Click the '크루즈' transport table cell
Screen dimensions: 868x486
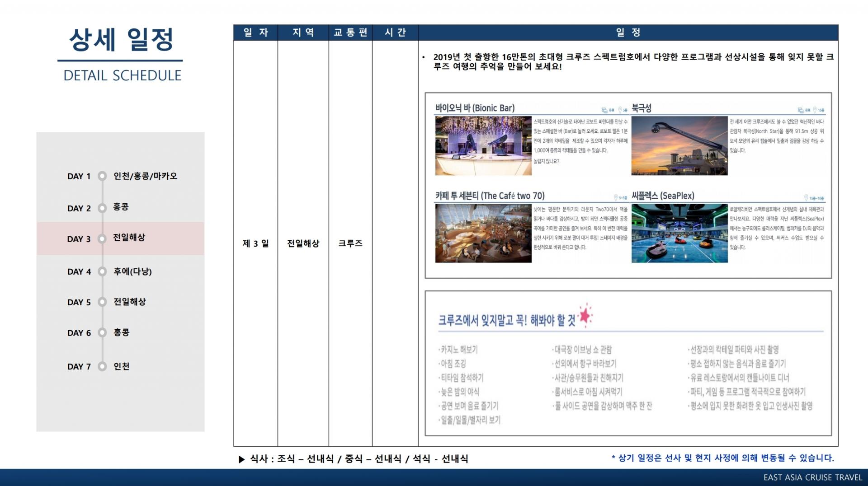(350, 243)
